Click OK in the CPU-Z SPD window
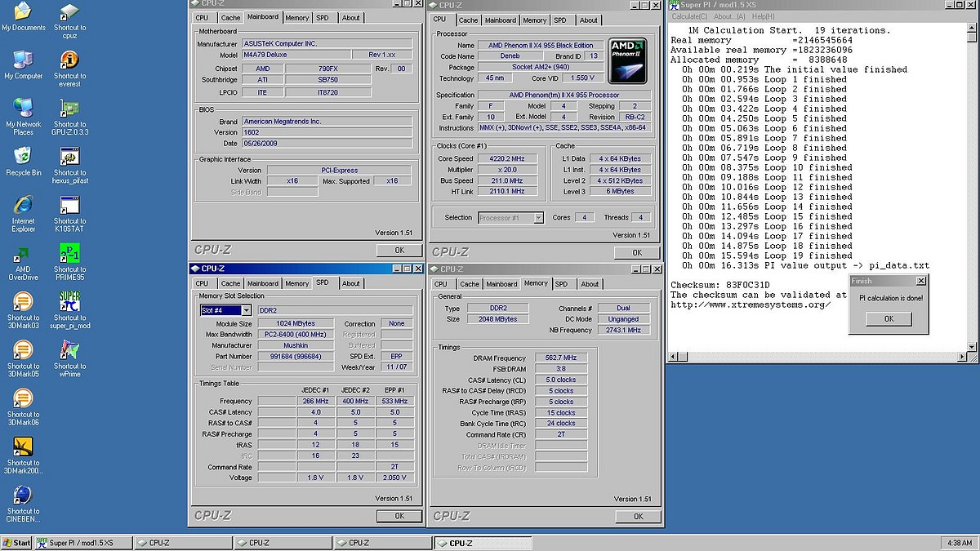Screen dimensions: 980x551 pos(399,516)
